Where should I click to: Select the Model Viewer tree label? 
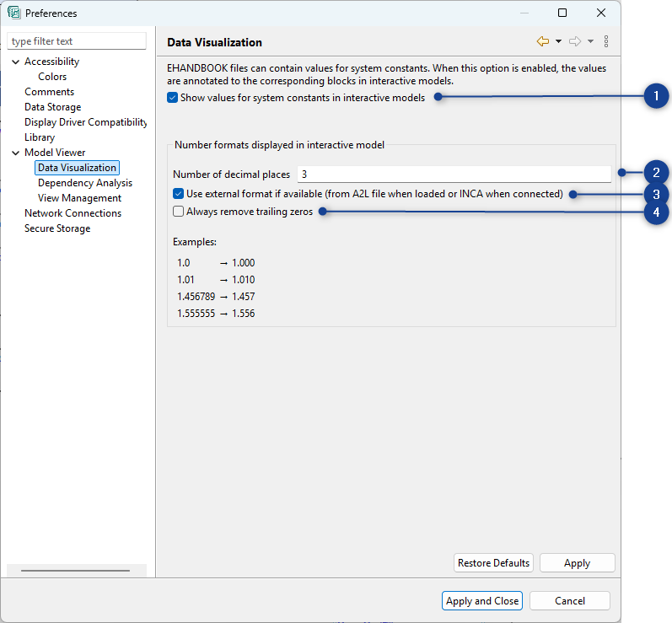click(x=55, y=153)
